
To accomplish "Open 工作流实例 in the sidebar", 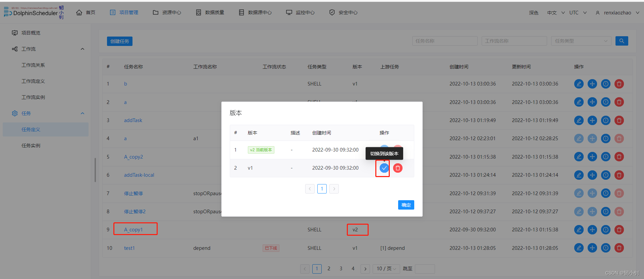I will pyautogui.click(x=33, y=97).
